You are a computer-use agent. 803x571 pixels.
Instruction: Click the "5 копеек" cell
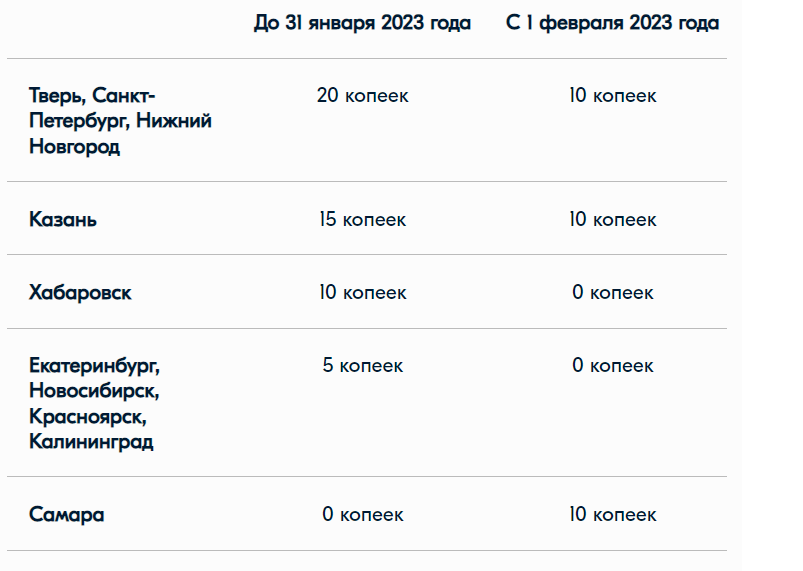362,365
